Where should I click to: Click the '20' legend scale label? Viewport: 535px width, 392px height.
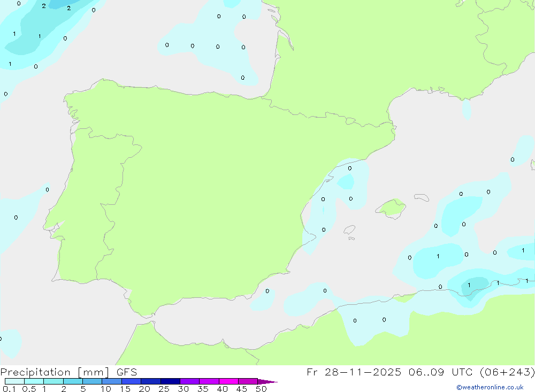coord(144,389)
